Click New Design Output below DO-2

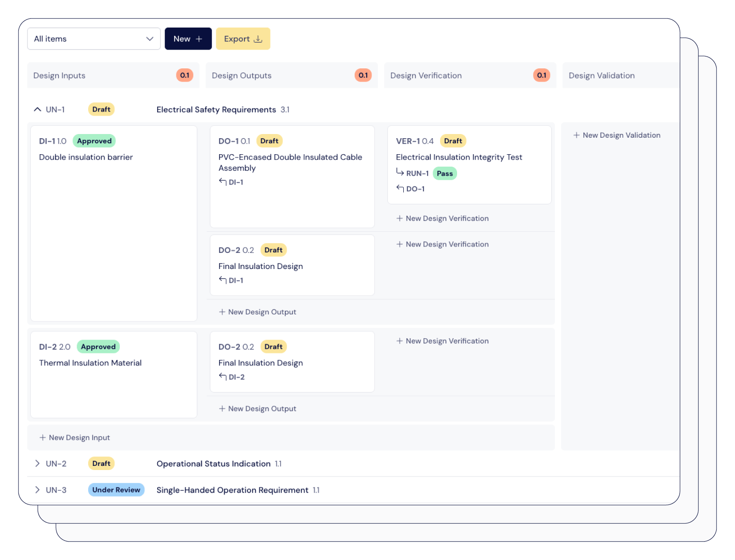point(258,312)
